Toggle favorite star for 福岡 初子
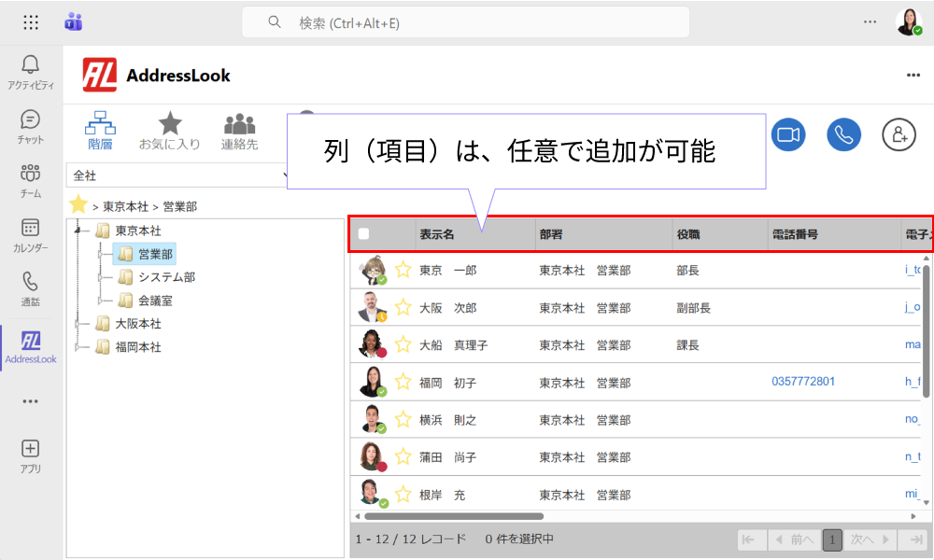The image size is (934, 560). [x=403, y=382]
